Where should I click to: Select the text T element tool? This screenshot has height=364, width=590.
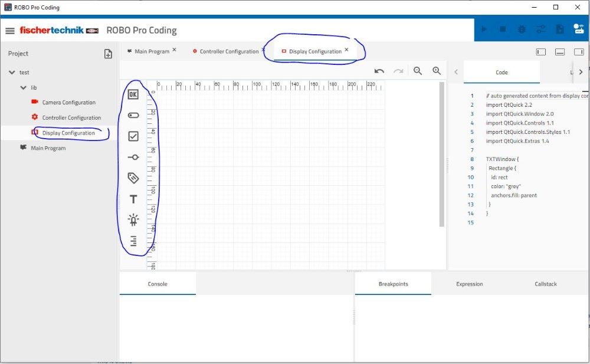point(133,199)
